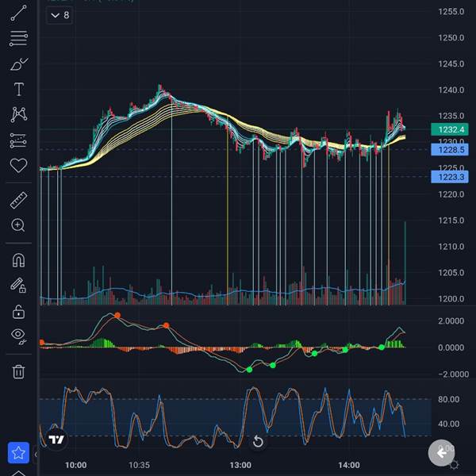The width and height of the screenshot is (476, 476).
Task: Click the first orange MACD signal dot near peak
Action: click(117, 316)
